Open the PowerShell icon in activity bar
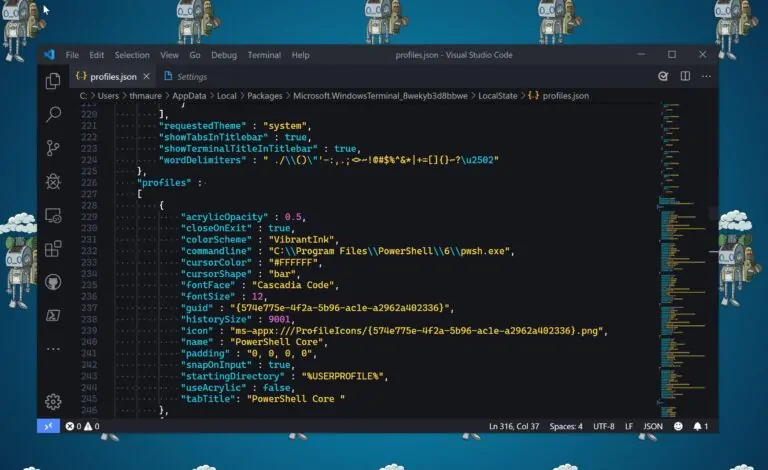 coord(53,315)
